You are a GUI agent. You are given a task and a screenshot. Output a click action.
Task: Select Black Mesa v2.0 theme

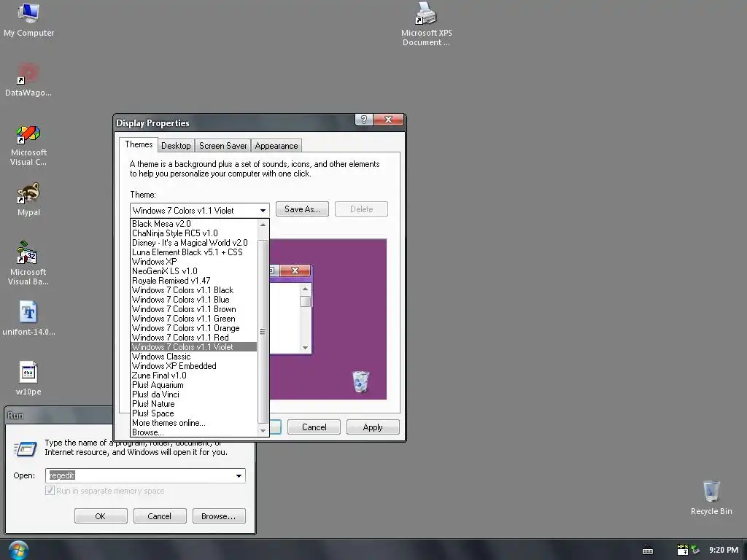[193, 224]
